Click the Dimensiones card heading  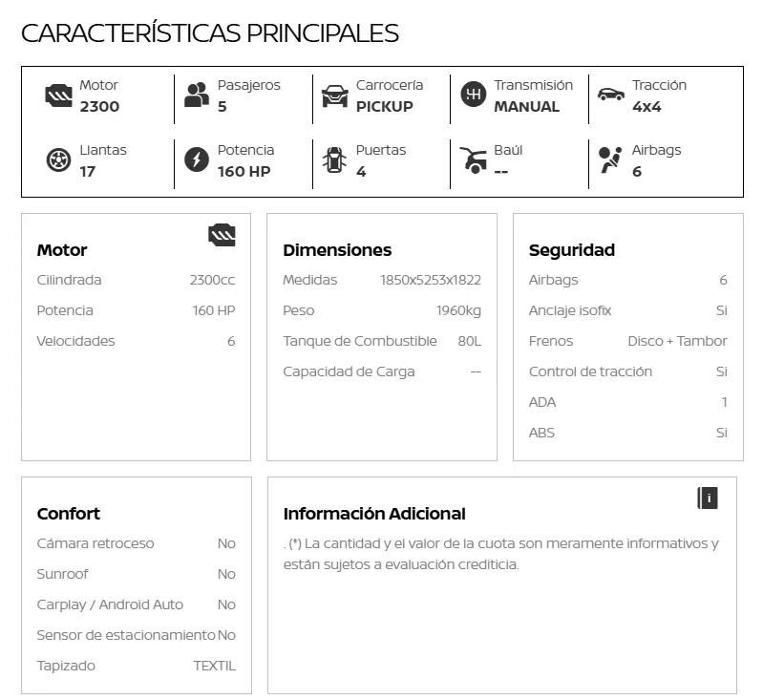pyautogui.click(x=337, y=250)
